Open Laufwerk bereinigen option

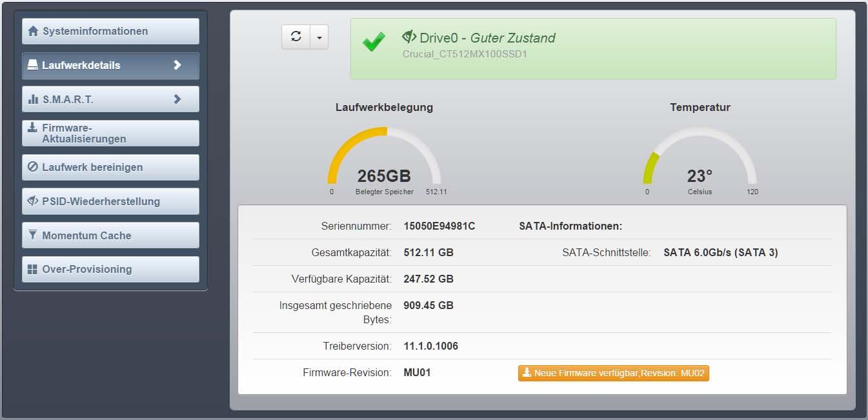pyautogui.click(x=110, y=167)
